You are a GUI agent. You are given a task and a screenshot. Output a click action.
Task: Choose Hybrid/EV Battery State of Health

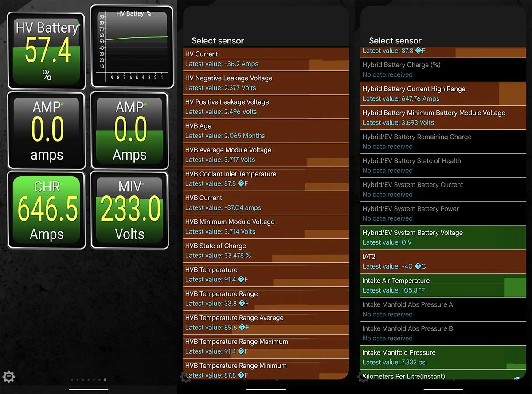(x=443, y=165)
